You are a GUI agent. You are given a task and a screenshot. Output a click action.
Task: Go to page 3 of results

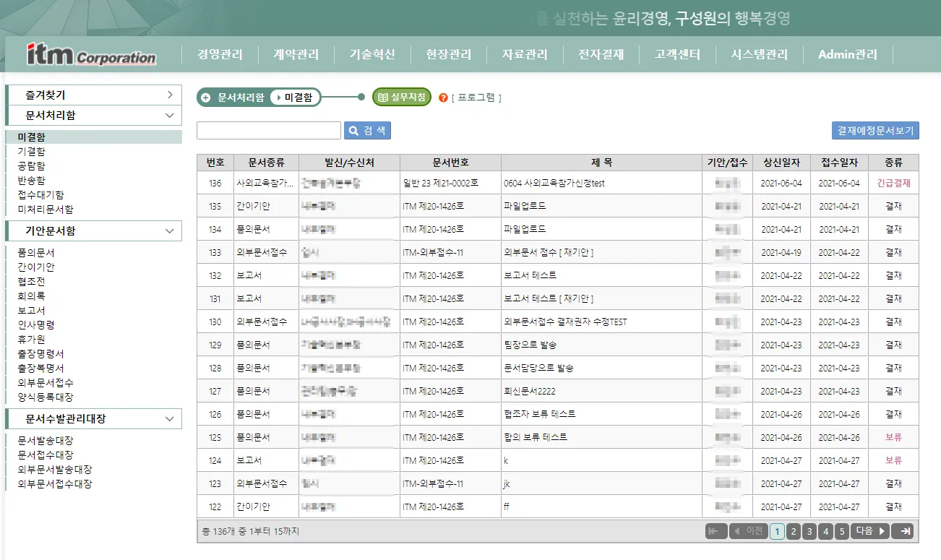click(809, 532)
